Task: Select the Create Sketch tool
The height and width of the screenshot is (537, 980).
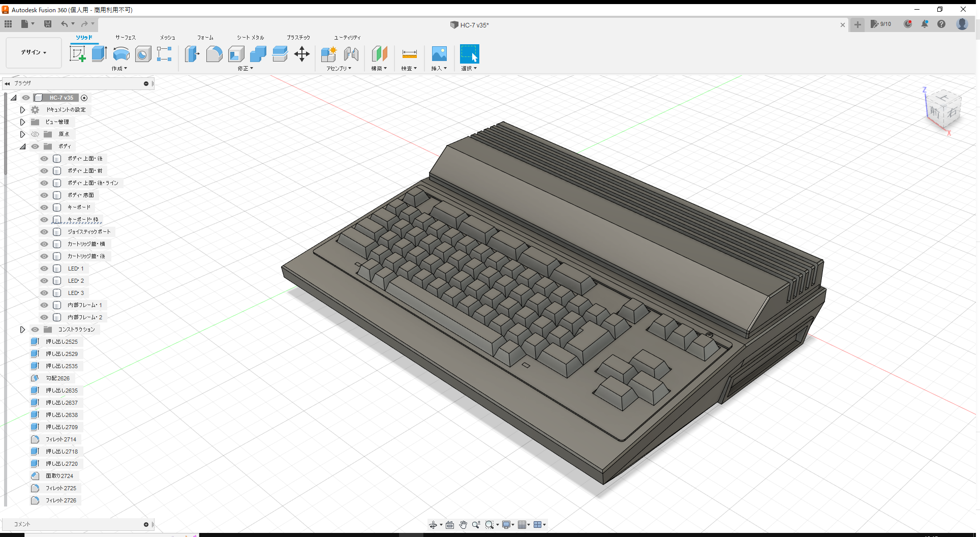Action: pos(77,53)
